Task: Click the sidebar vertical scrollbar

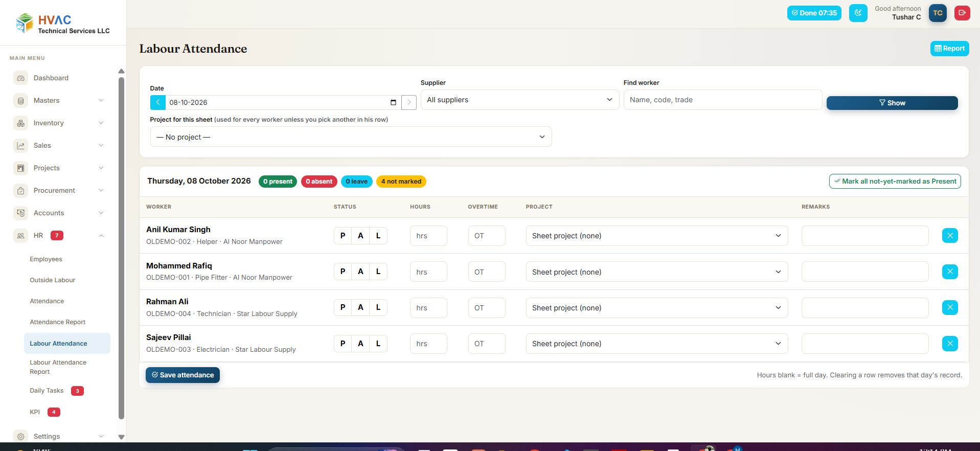Action: pyautogui.click(x=121, y=248)
